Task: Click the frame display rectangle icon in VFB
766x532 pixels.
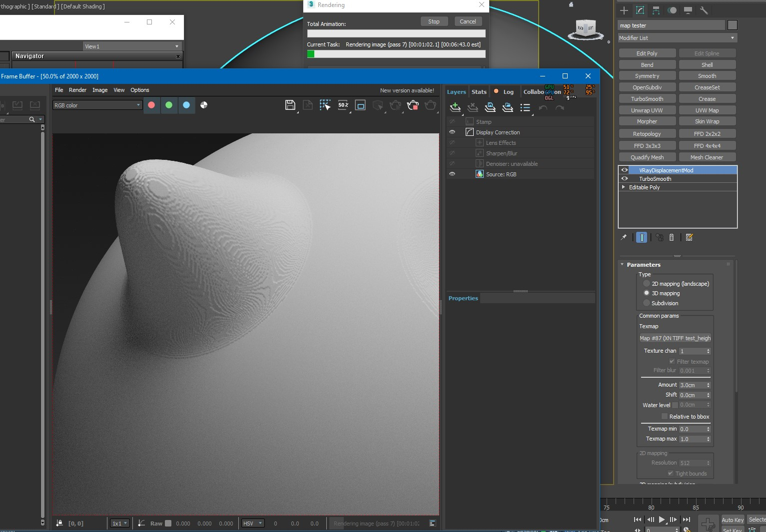Action: pyautogui.click(x=360, y=105)
